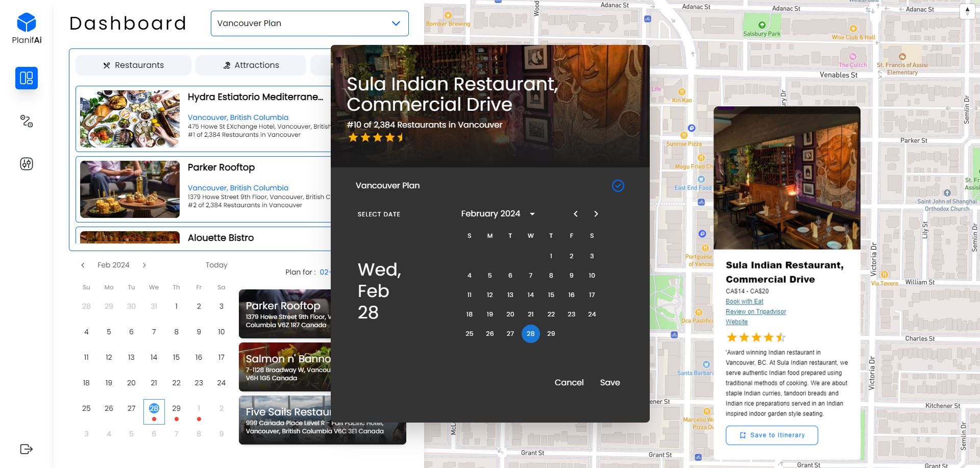This screenshot has width=980, height=468.
Task: Open Hydra Estiatorio Mediterranean restaurant thumbnail
Action: click(x=130, y=119)
